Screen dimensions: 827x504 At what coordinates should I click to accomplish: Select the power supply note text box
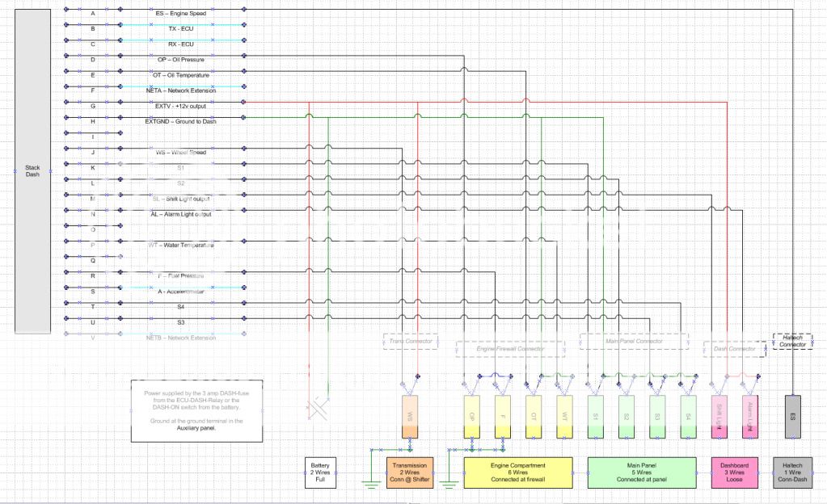pyautogui.click(x=196, y=410)
